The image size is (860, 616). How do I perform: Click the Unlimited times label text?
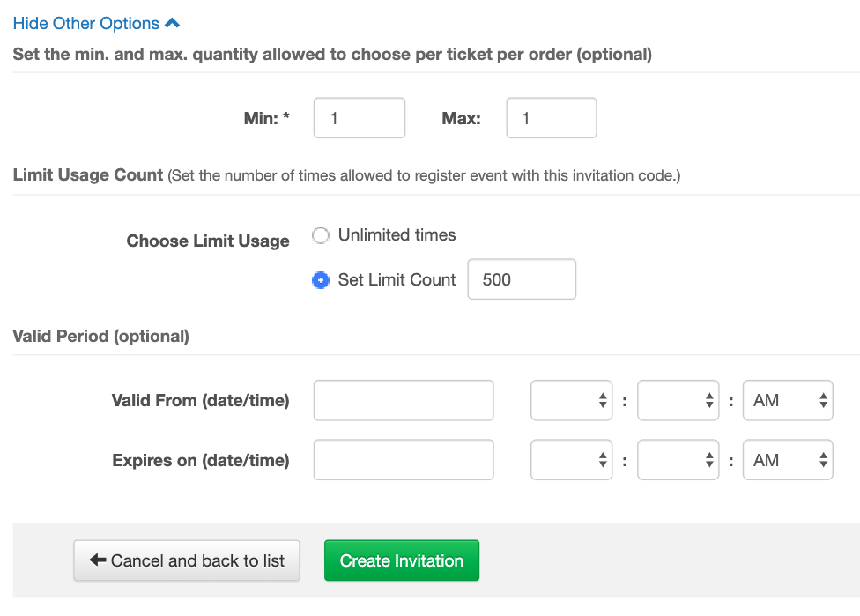click(x=397, y=234)
